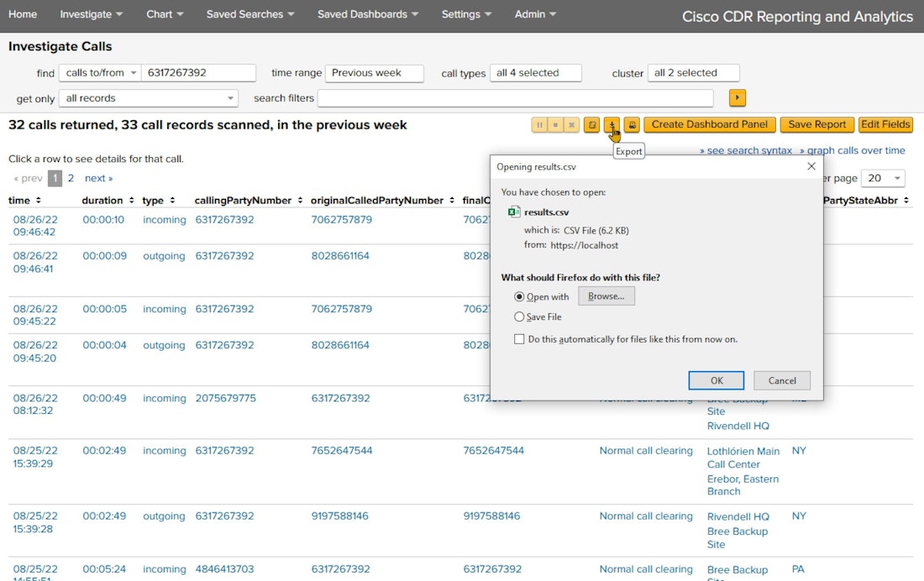
Task: Click the print results icon
Action: 632,124
